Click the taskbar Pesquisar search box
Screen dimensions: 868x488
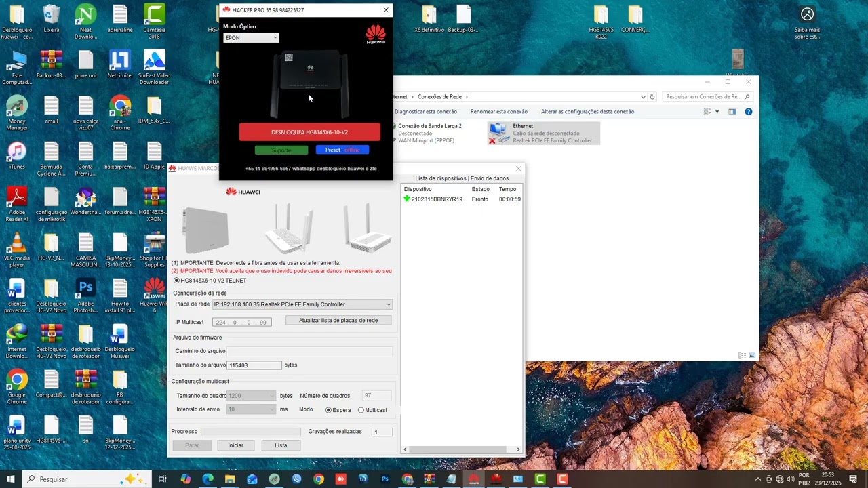(x=87, y=479)
